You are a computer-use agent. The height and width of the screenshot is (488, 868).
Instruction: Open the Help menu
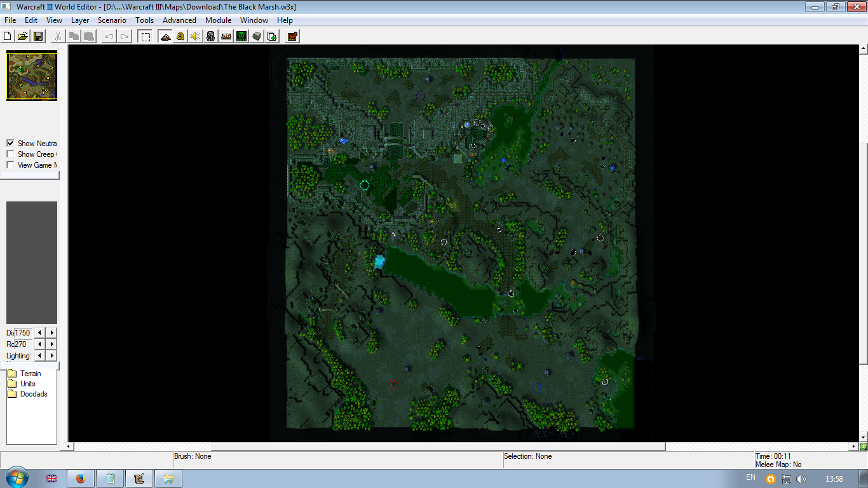285,20
